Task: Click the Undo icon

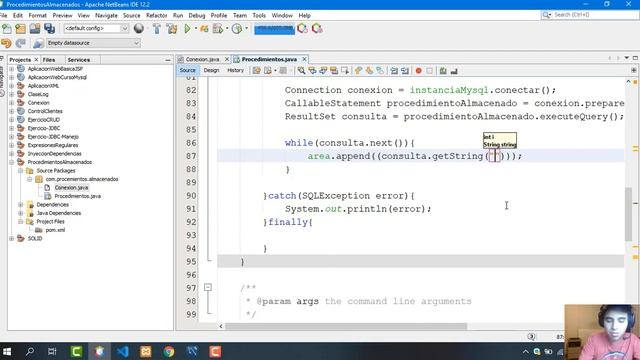Action: pos(6,43)
